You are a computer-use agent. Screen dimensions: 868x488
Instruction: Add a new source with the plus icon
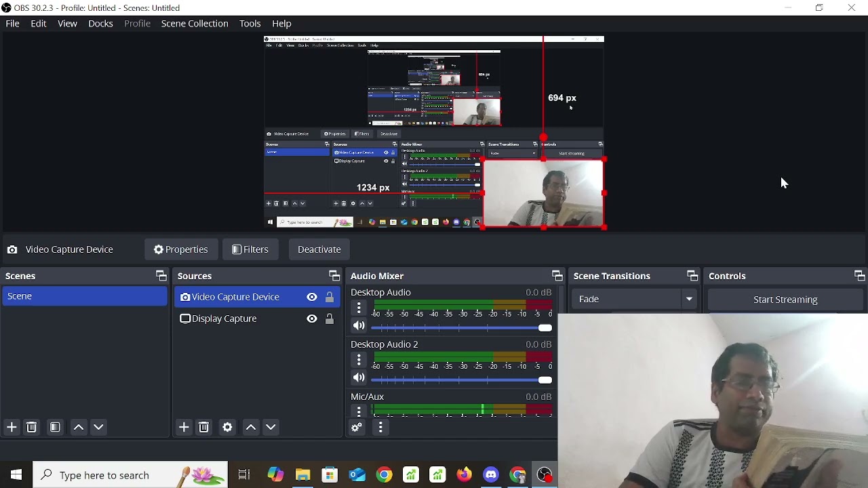(184, 427)
